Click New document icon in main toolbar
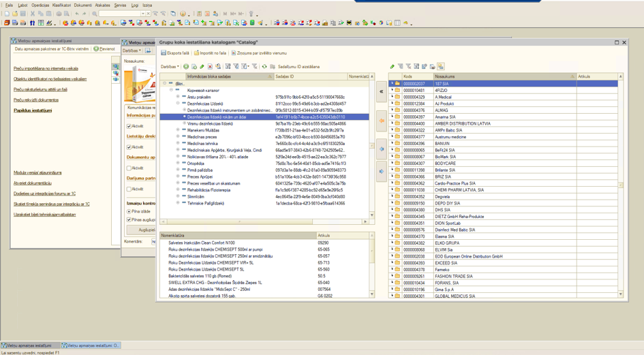 pyautogui.click(x=7, y=14)
